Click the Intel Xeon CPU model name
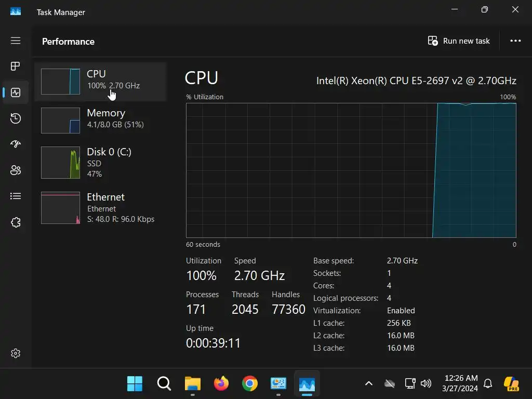Image resolution: width=532 pixels, height=399 pixels. coord(416,81)
